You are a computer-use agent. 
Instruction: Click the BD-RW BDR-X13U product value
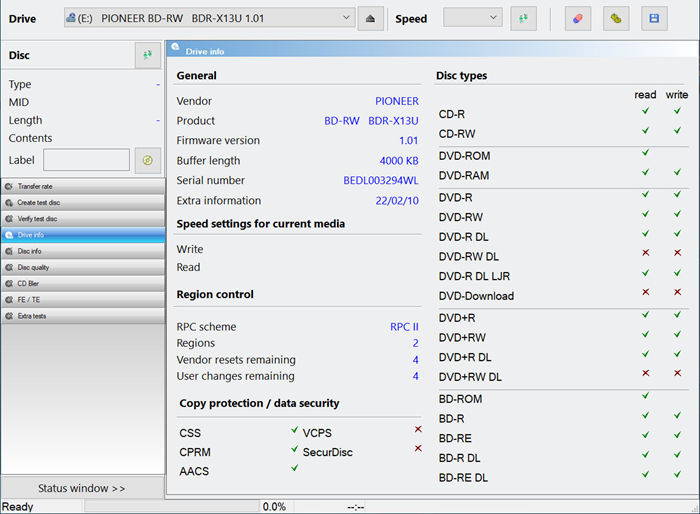coord(371,121)
